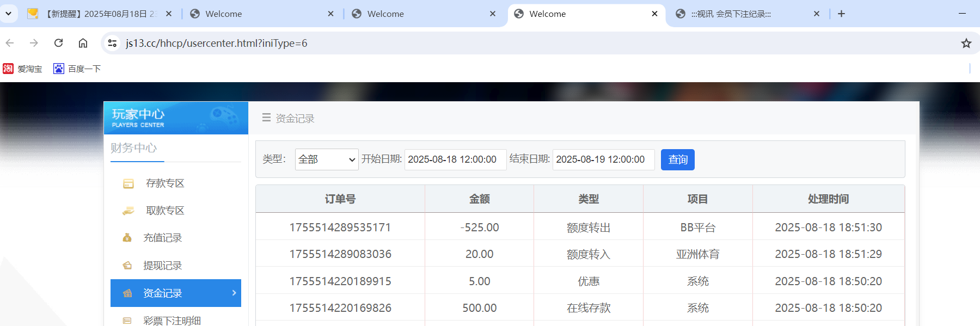Expand the 资金记录 sidebar item chevron
The width and height of the screenshot is (980, 326).
[x=234, y=293]
